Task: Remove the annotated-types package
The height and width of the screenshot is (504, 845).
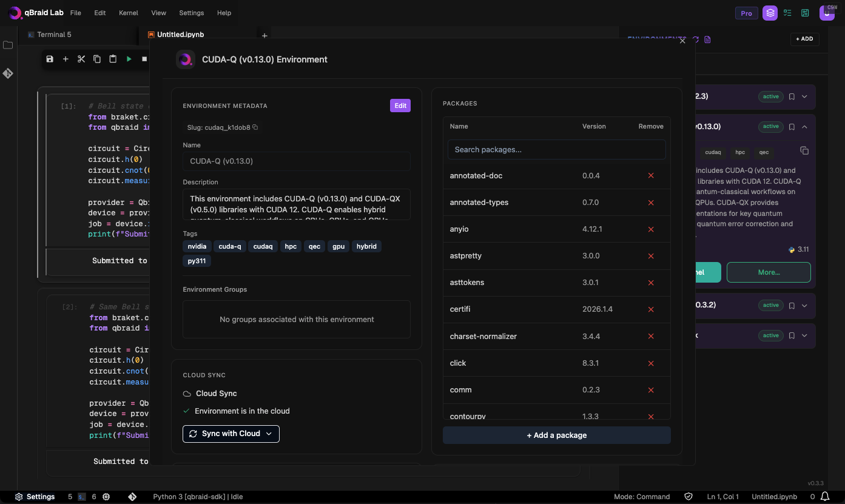Action: coord(651,202)
